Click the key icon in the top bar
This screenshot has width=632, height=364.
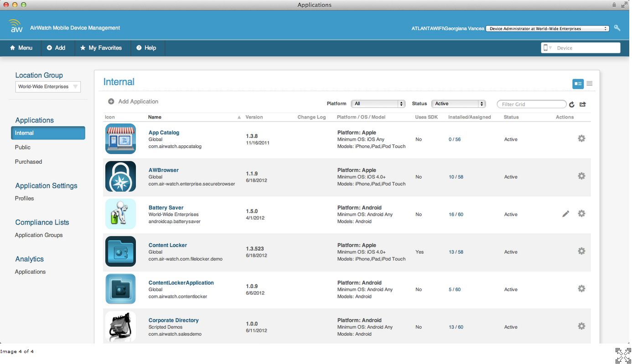[617, 28]
